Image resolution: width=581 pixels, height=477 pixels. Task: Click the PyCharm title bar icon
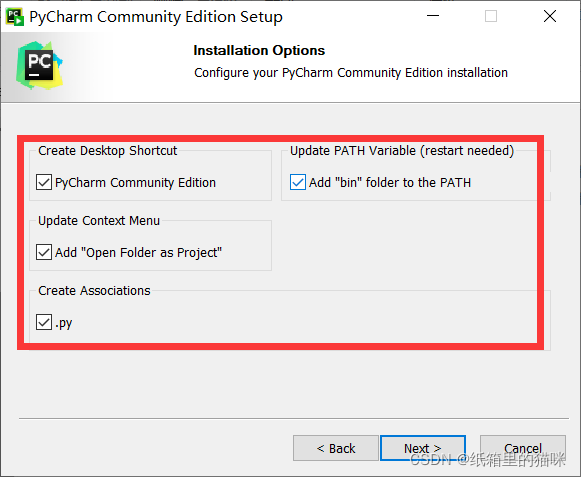[x=15, y=17]
